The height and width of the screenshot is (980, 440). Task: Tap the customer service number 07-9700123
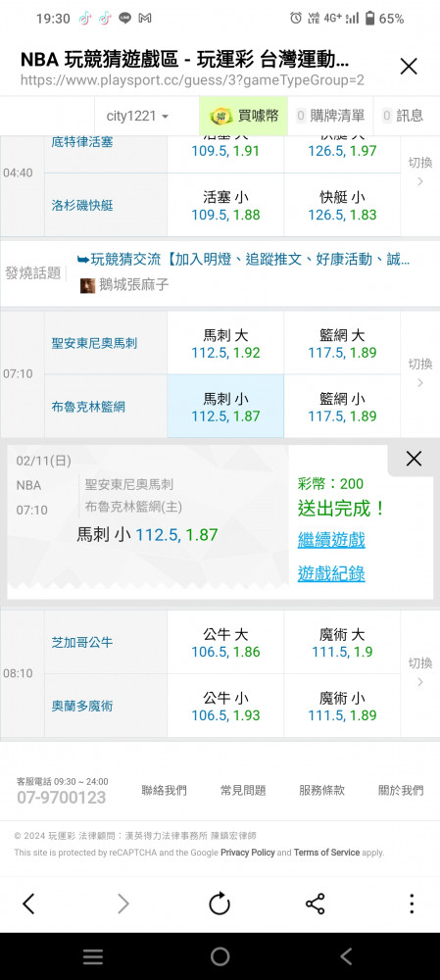[x=62, y=798]
